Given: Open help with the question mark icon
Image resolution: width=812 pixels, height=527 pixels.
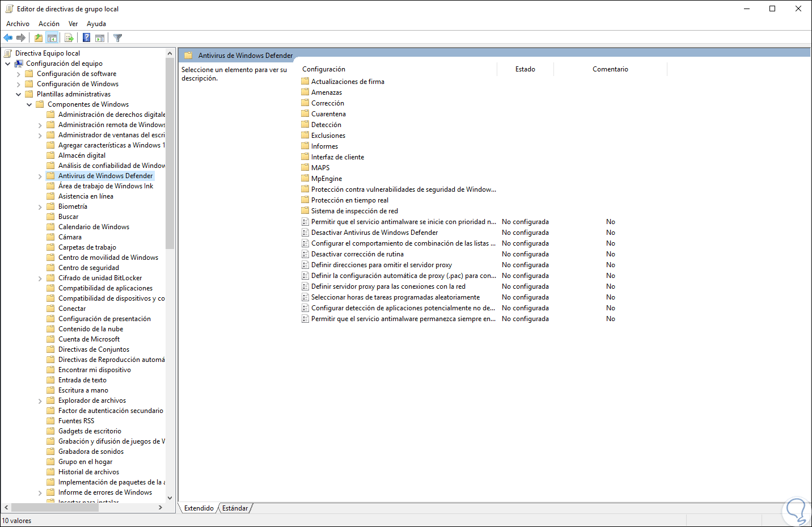Looking at the screenshot, I should point(86,38).
